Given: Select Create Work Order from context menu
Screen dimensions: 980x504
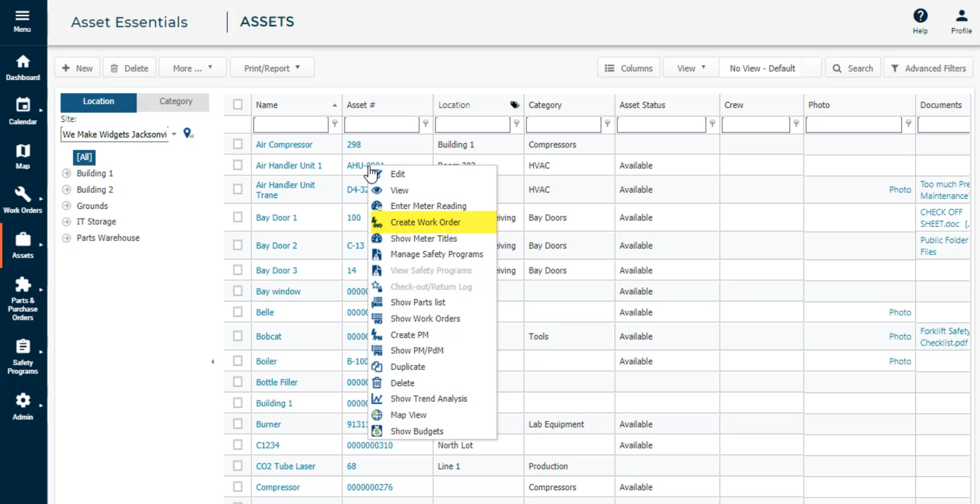Looking at the screenshot, I should (425, 222).
